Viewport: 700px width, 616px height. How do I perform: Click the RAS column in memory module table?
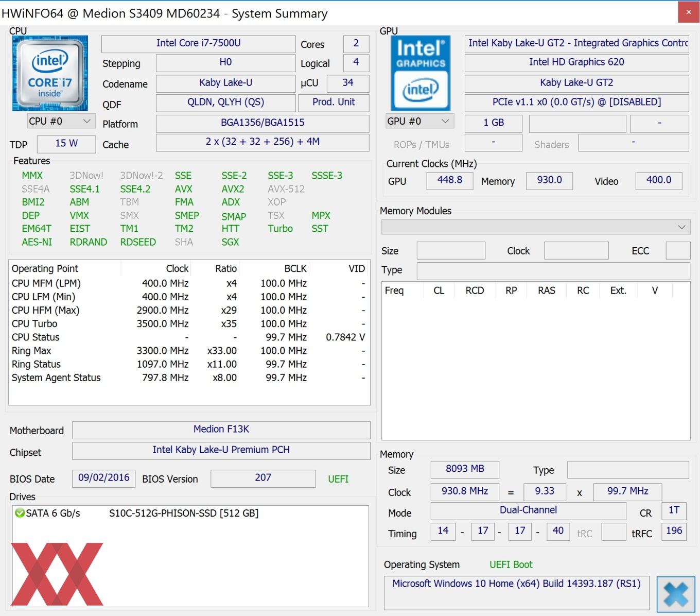coord(547,290)
